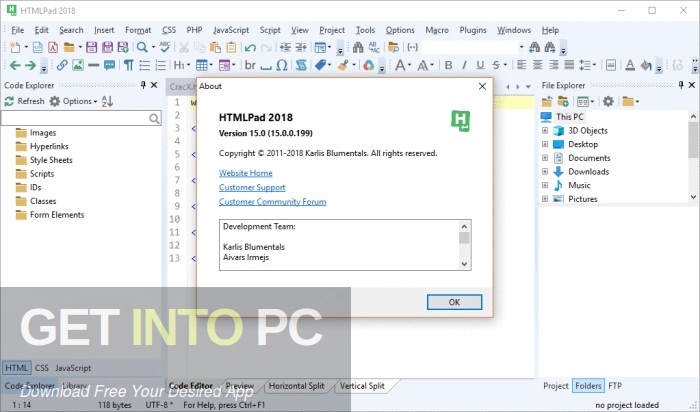700x412 pixels.
Task: Toggle Bold formatting
Action: [449, 66]
